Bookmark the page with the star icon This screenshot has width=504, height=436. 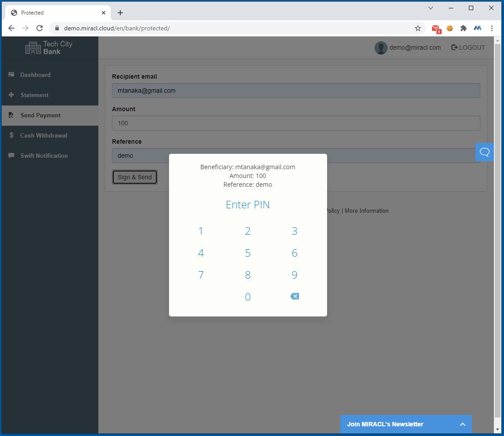tap(417, 28)
